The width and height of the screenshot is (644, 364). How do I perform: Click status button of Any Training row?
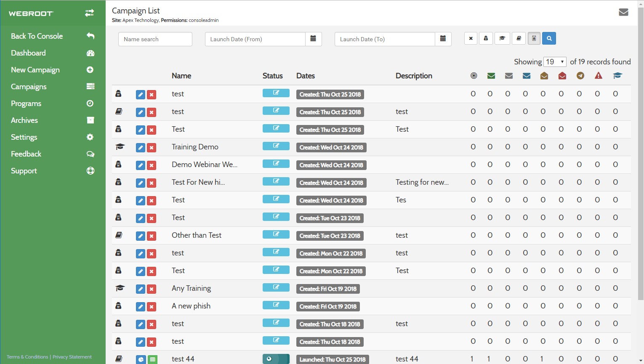click(x=276, y=287)
